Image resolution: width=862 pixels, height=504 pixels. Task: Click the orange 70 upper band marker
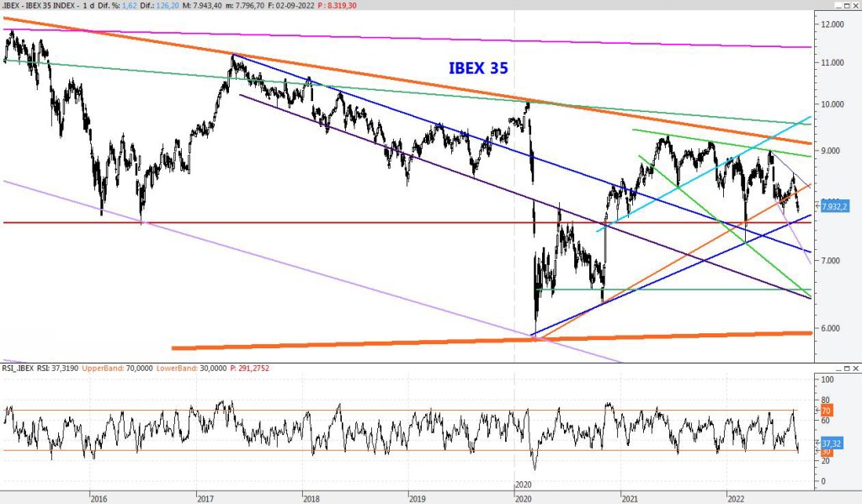pos(826,411)
